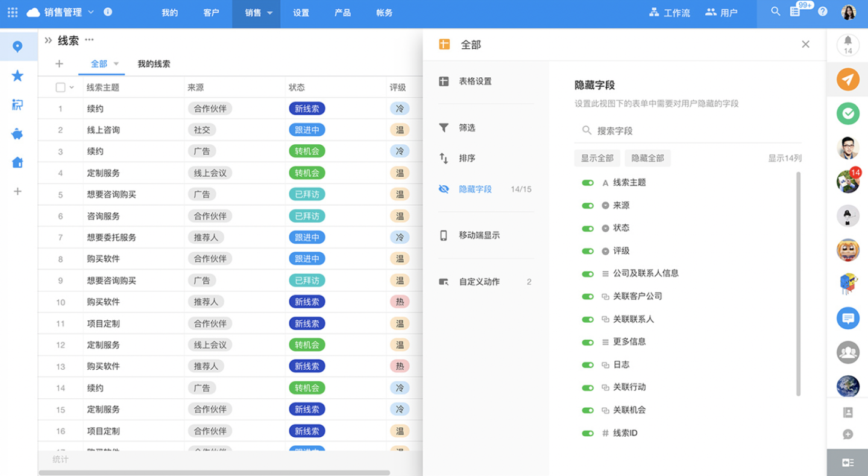Open the new chat plus bubble icon

848,434
